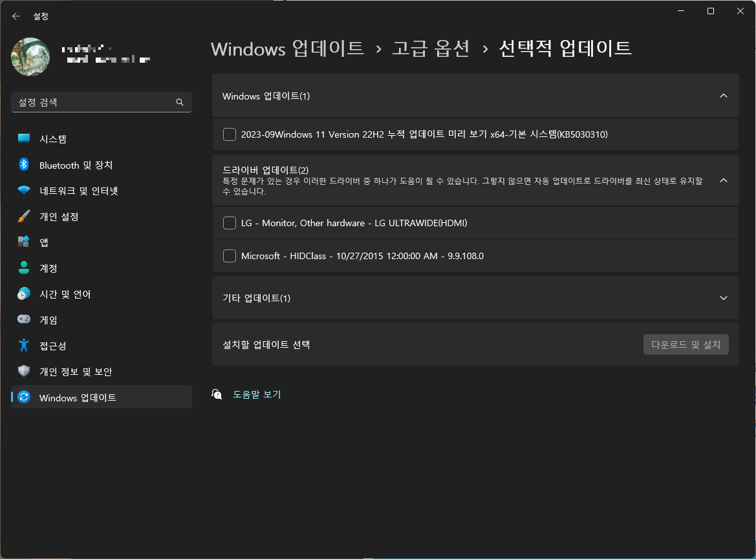Open 네트워크 및 인터넷 page
The height and width of the screenshot is (559, 756).
[x=102, y=191]
